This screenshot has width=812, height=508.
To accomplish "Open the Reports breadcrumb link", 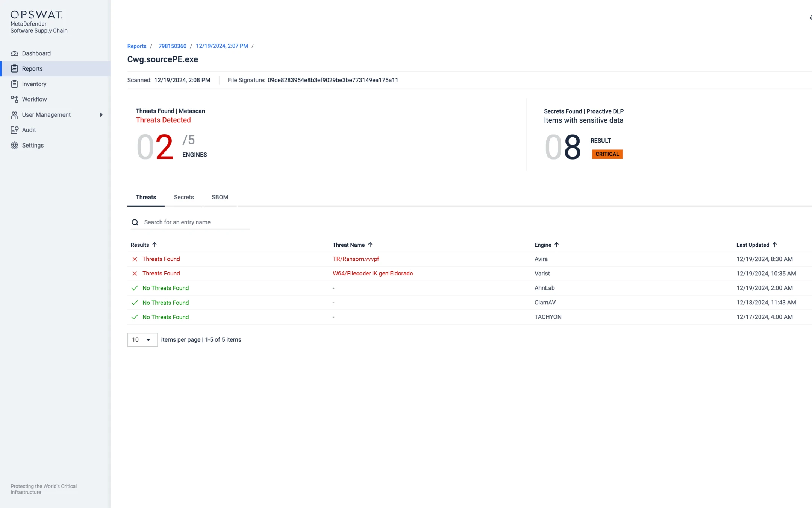I will click(x=137, y=46).
